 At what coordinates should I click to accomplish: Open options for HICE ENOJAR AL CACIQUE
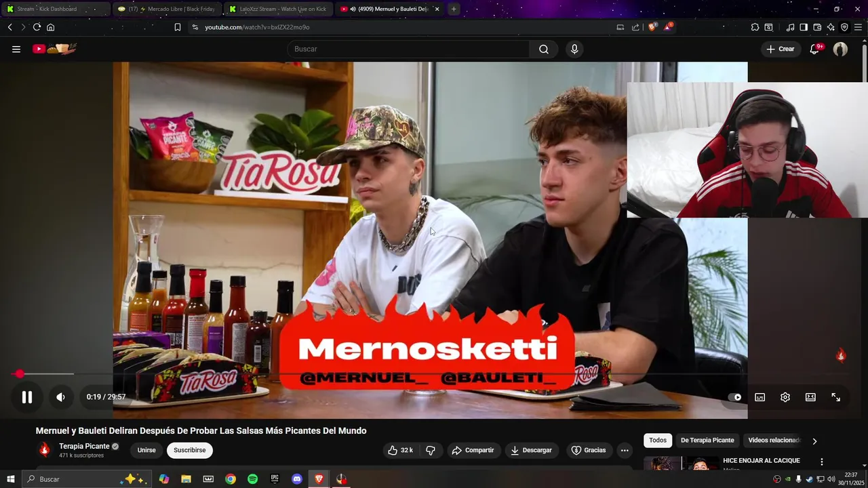822,462
